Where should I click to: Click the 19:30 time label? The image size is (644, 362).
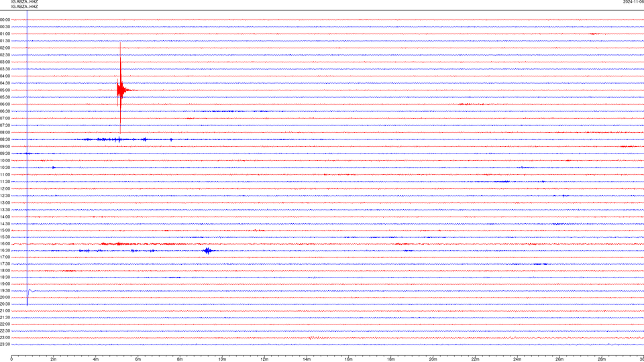pos(5,290)
